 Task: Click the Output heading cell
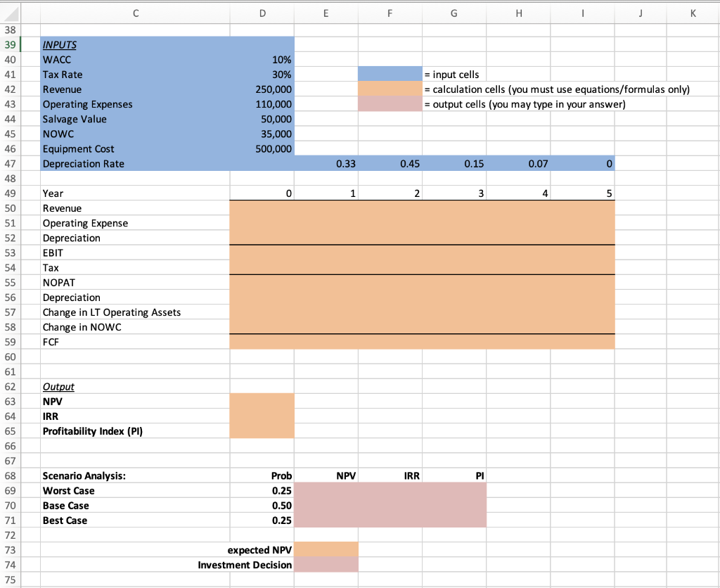[135, 386]
